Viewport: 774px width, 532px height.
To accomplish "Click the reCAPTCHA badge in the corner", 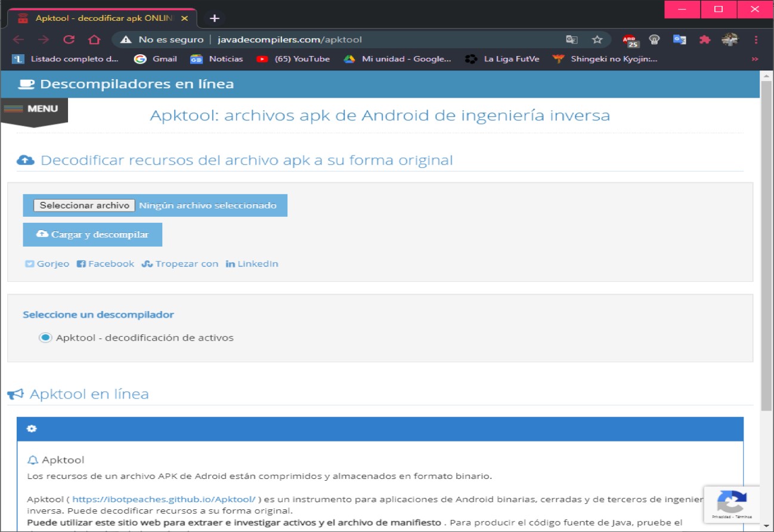I will pos(732,504).
